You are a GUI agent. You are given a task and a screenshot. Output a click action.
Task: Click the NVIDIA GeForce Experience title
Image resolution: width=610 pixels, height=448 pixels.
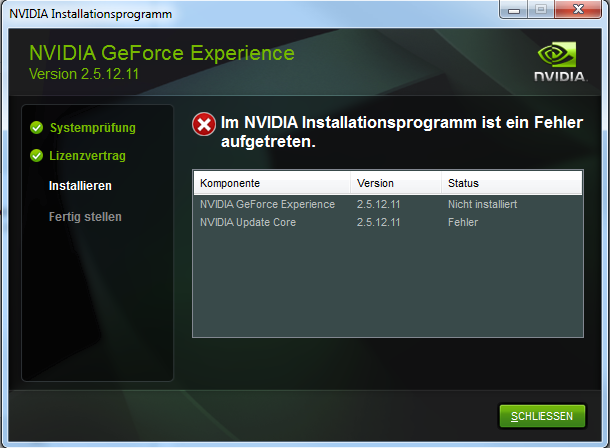(162, 53)
